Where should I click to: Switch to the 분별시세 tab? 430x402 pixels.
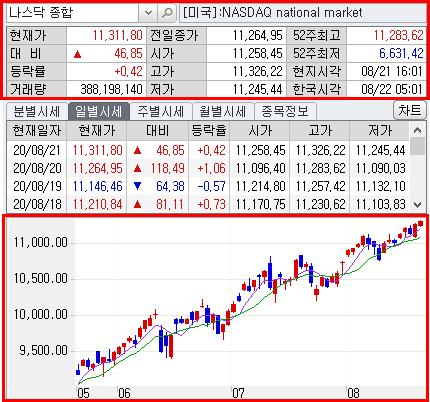click(36, 111)
